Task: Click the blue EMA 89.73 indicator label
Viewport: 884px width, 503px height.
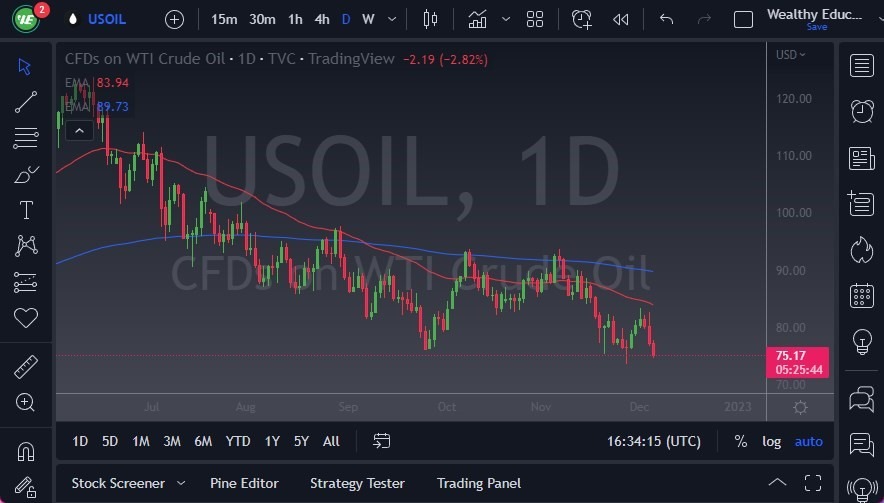Action: (x=97, y=107)
